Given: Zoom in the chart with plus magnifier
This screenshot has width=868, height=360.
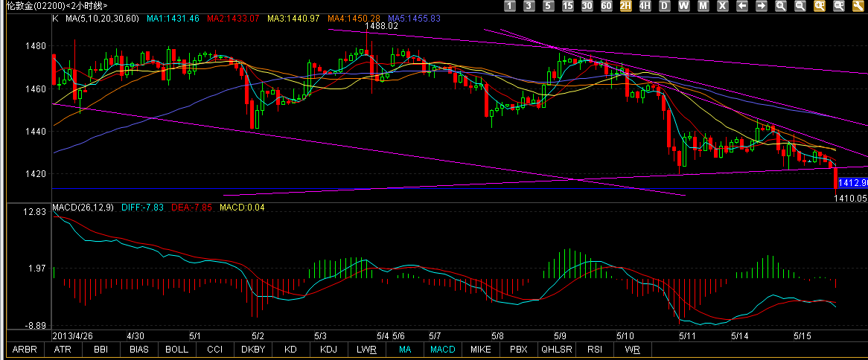Looking at the screenshot, I should (781, 6).
